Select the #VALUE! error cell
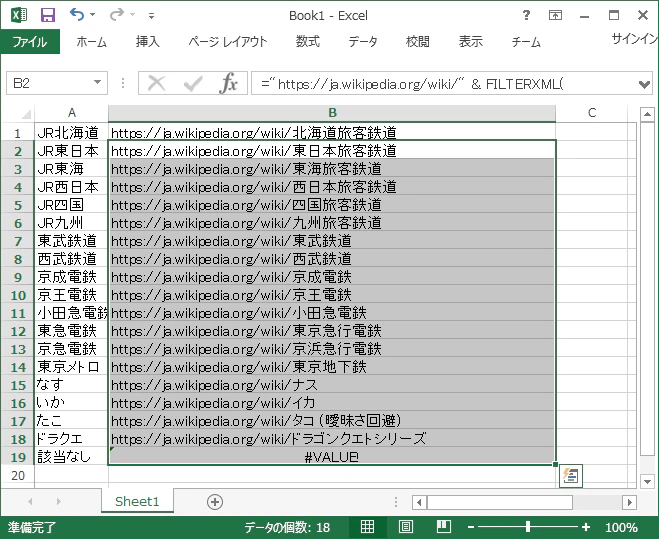The height and width of the screenshot is (539, 659). [x=332, y=457]
